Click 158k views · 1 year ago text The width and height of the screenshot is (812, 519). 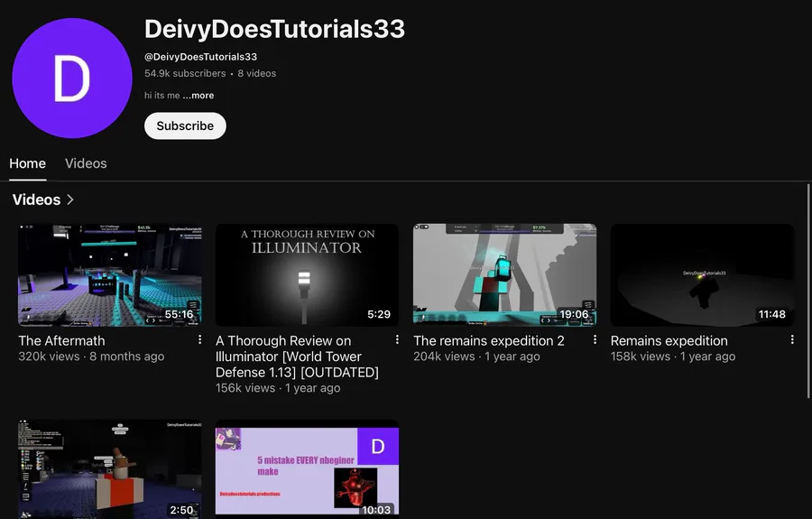coord(673,357)
